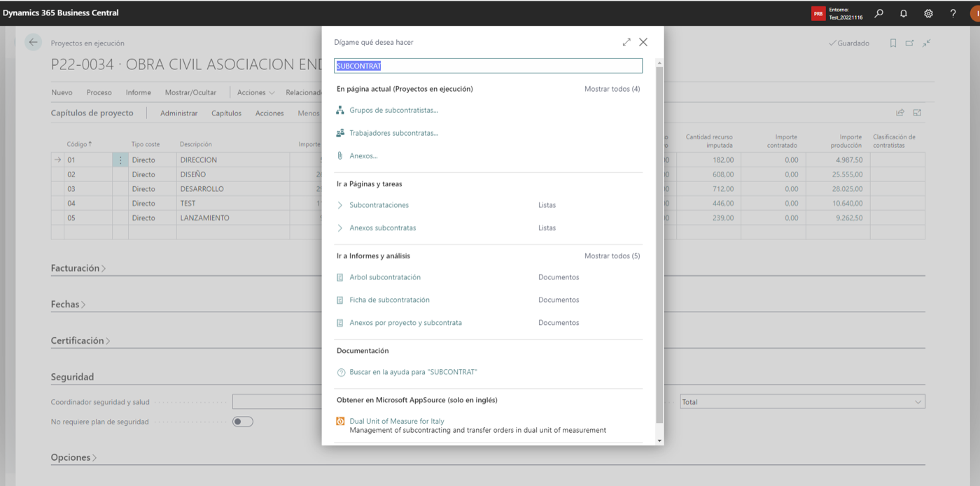The width and height of the screenshot is (980, 486).
Task: Click the search dialog scrollbar down arrow
Action: click(659, 440)
